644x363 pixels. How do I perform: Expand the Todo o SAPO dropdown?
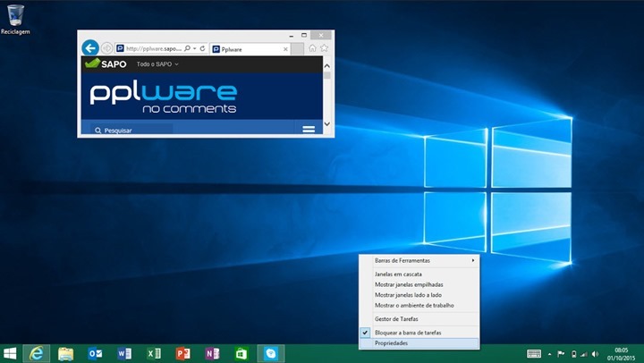click(157, 64)
